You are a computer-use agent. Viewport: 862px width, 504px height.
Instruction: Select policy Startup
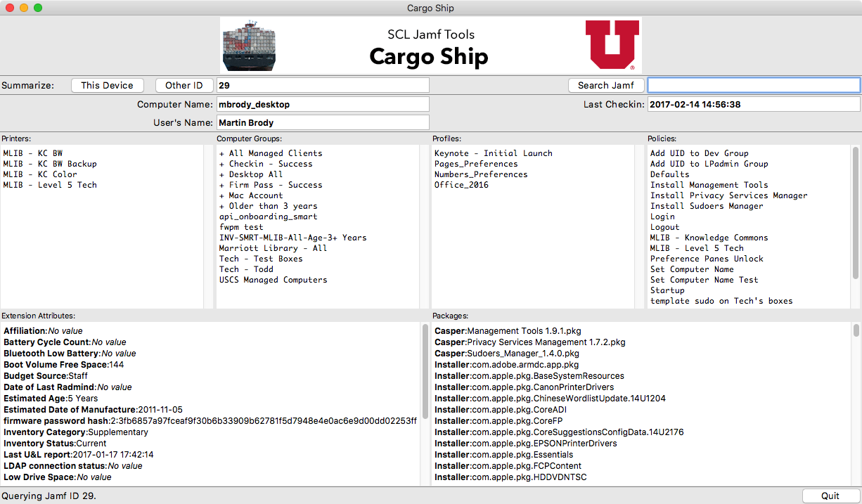coord(667,290)
